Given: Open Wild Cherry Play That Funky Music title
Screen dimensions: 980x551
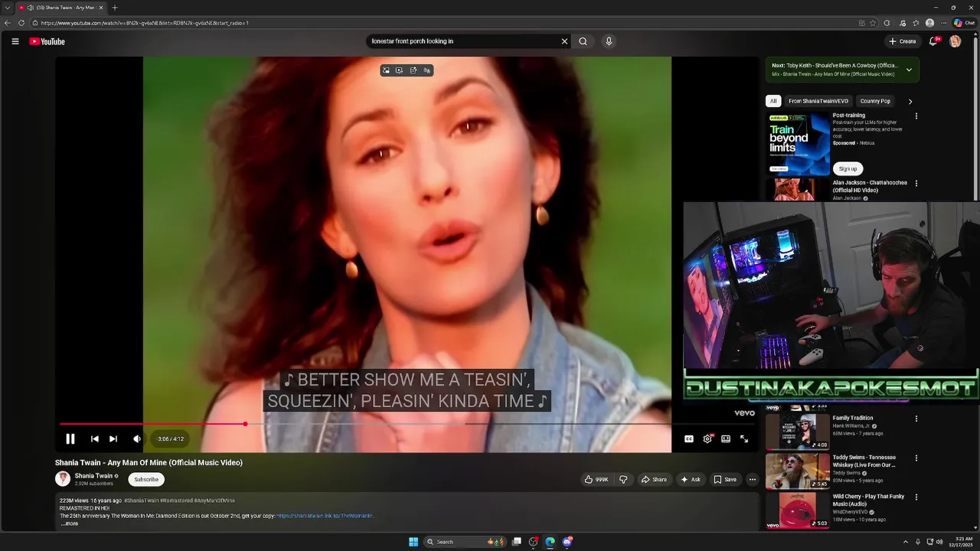Looking at the screenshot, I should pos(868,500).
